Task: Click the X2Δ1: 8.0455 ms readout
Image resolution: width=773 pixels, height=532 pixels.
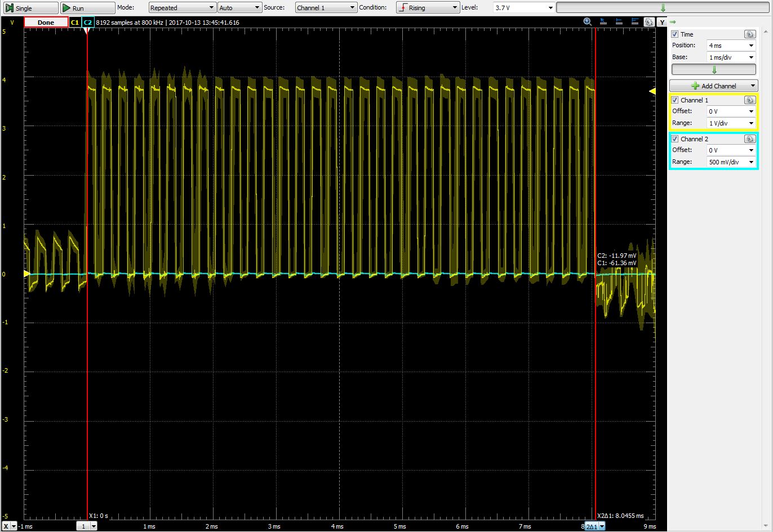Action: 620,516
